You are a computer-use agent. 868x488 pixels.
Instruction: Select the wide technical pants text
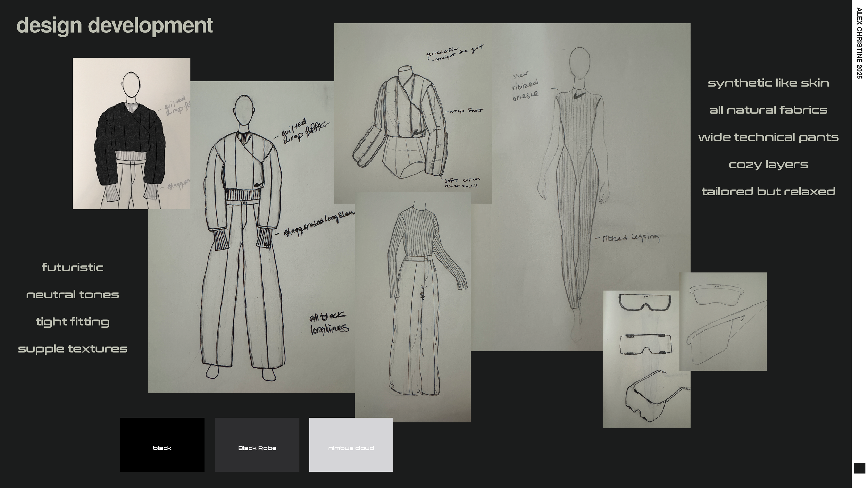tap(768, 137)
